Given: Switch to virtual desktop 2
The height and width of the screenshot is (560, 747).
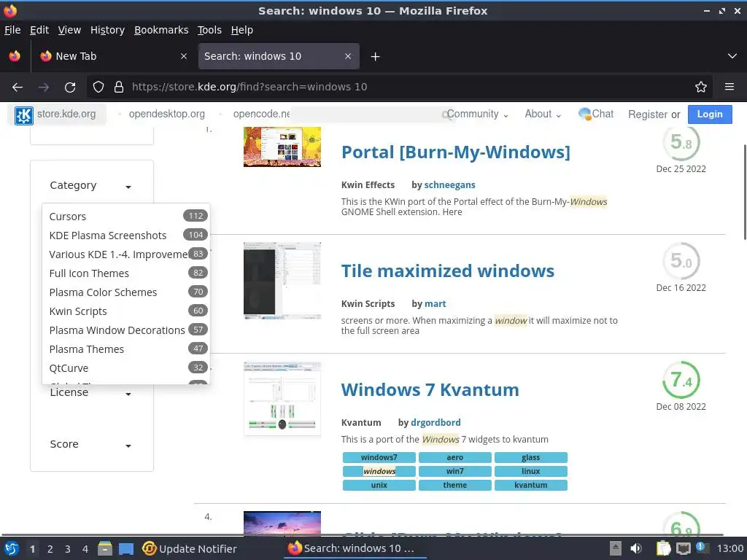Looking at the screenshot, I should point(50,549).
